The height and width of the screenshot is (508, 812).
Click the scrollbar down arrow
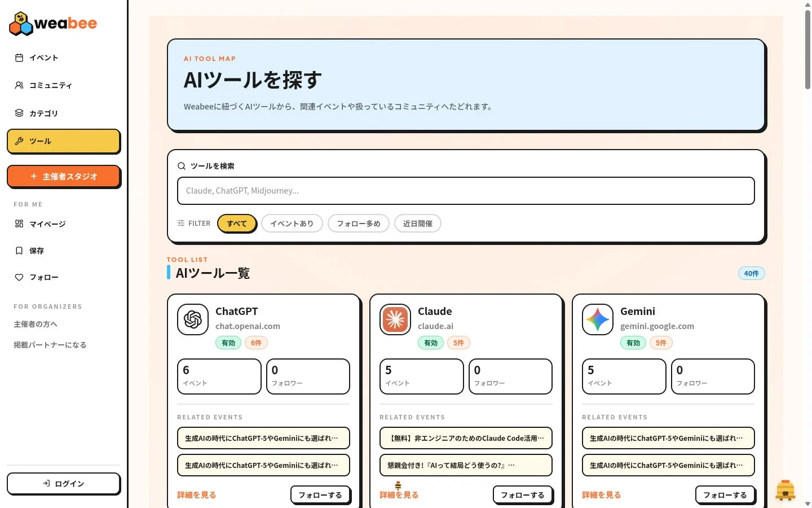coord(807,503)
